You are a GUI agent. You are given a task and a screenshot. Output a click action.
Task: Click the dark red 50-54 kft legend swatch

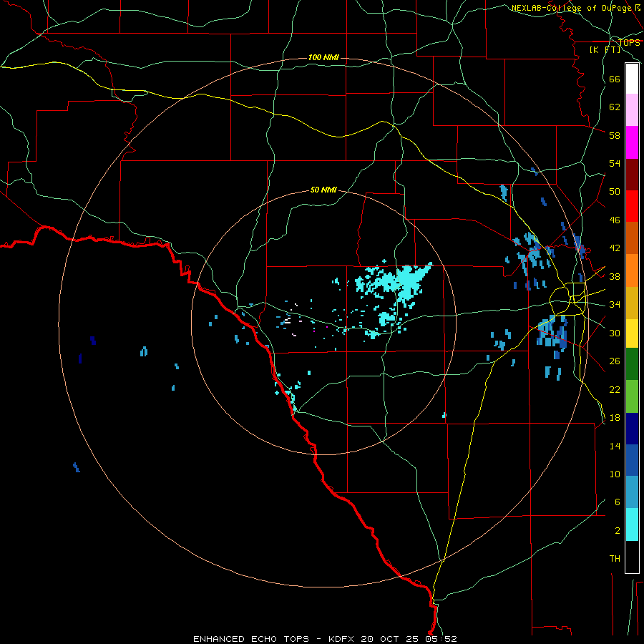pos(632,174)
